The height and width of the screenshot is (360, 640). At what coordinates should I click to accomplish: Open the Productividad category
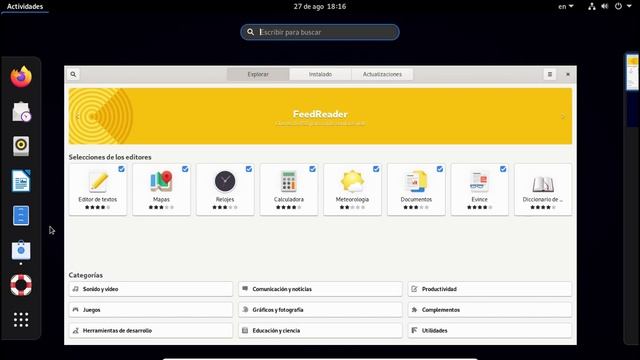click(x=490, y=289)
